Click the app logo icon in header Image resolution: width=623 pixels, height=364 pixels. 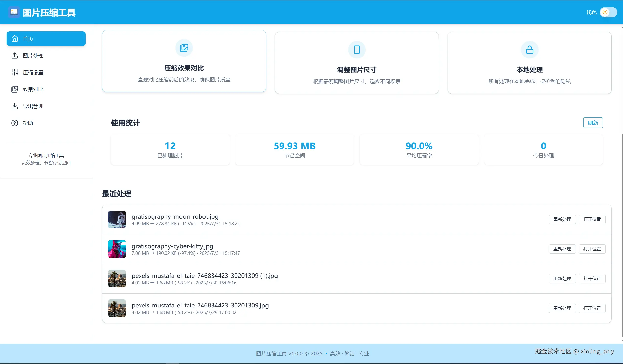(x=14, y=12)
